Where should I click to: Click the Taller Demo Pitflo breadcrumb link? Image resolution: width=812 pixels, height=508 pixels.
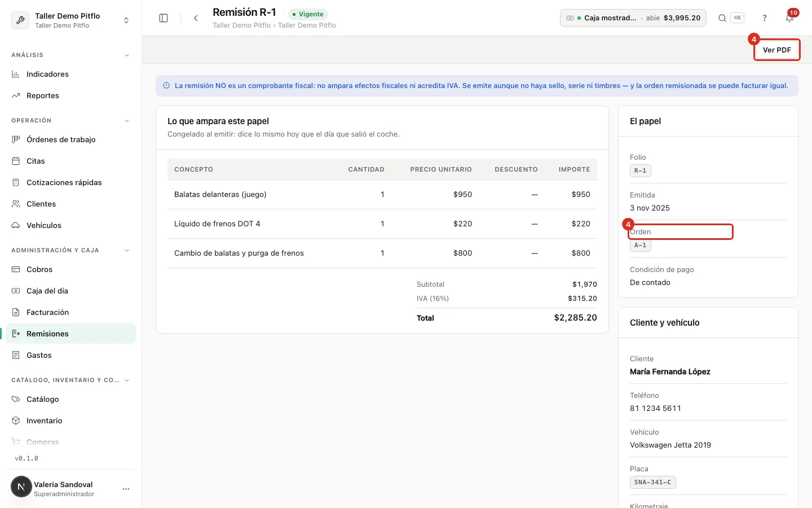point(241,25)
